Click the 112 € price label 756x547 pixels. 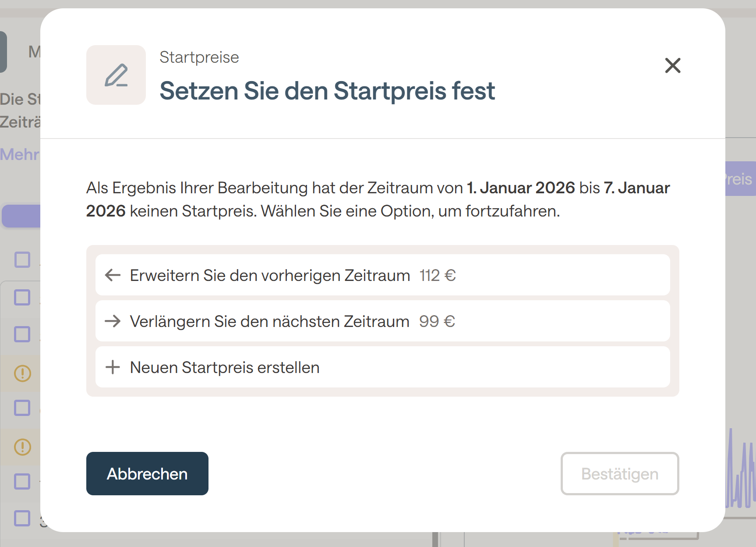click(x=438, y=275)
